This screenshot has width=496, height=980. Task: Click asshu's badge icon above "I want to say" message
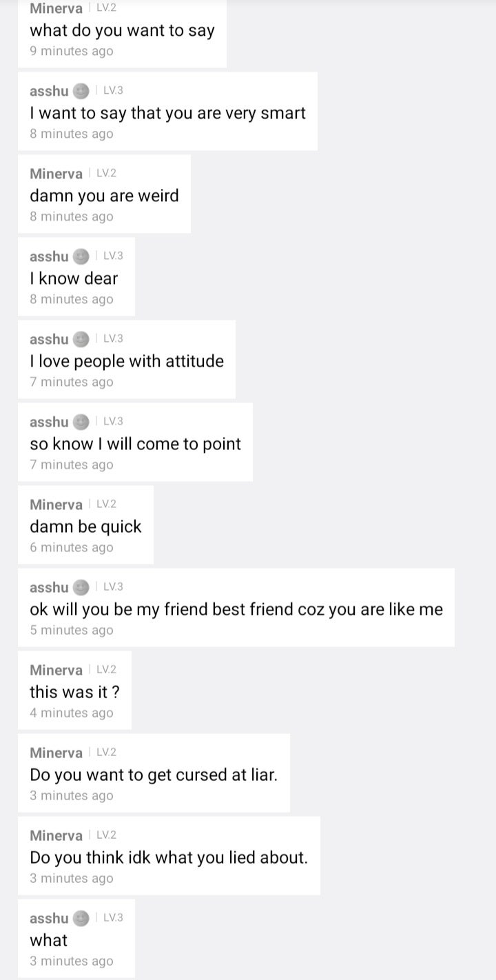click(81, 91)
